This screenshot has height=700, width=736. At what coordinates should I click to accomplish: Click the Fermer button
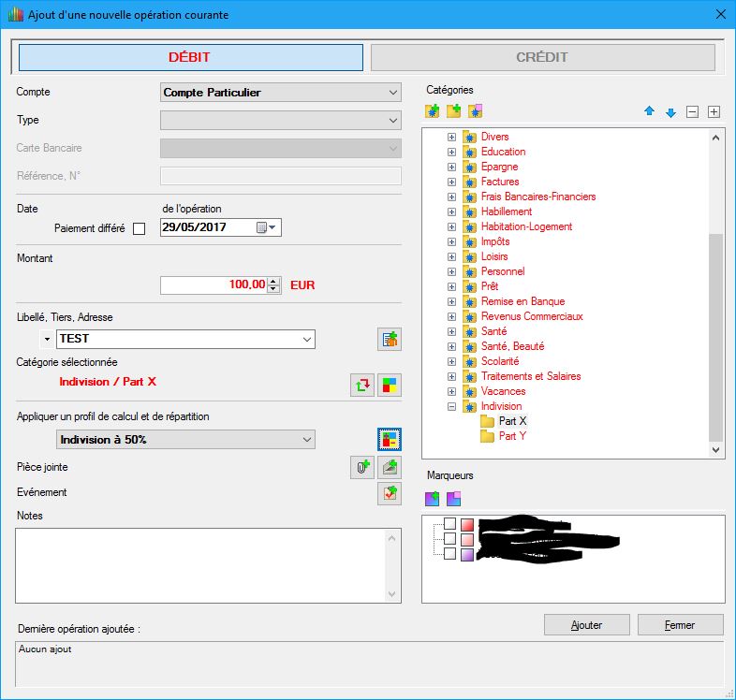(x=680, y=624)
